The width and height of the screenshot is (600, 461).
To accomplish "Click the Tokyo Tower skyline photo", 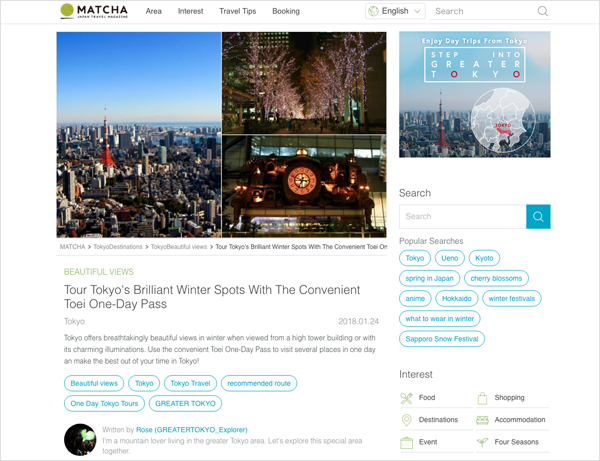I will (x=139, y=135).
